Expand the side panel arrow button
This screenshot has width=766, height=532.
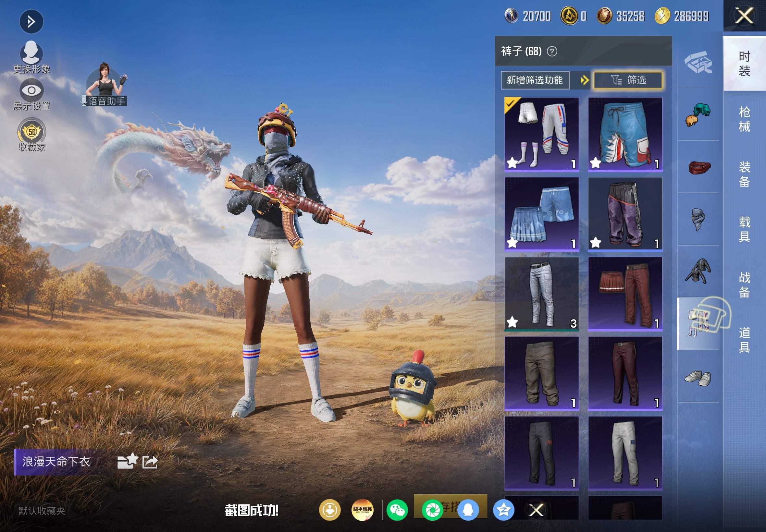31,22
